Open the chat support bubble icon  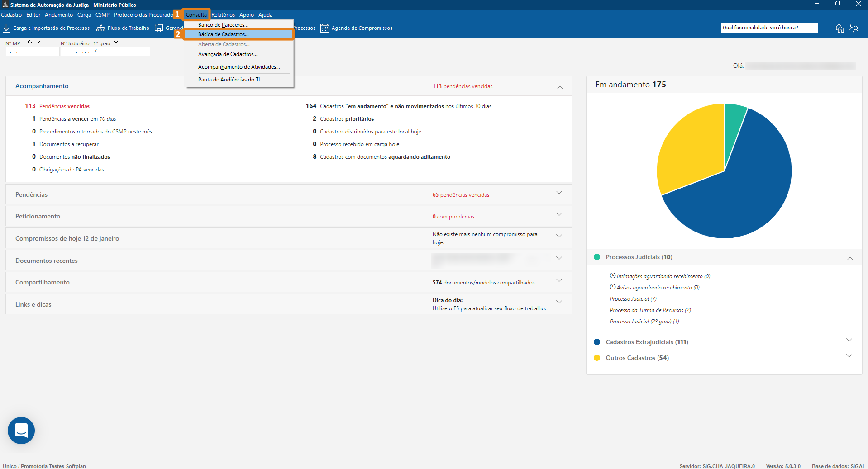click(21, 430)
